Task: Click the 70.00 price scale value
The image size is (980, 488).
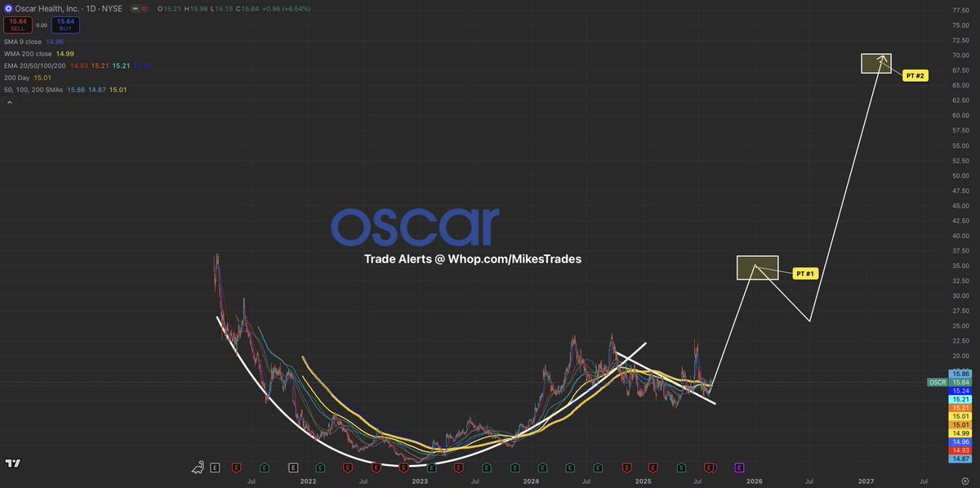Action: point(960,55)
